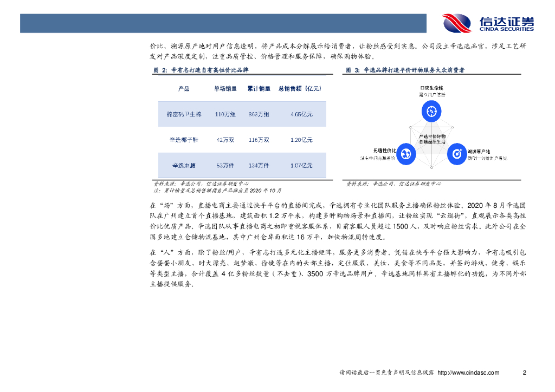Click the '单场销量' column header
This screenshot has width=555, height=392.
[x=225, y=89]
